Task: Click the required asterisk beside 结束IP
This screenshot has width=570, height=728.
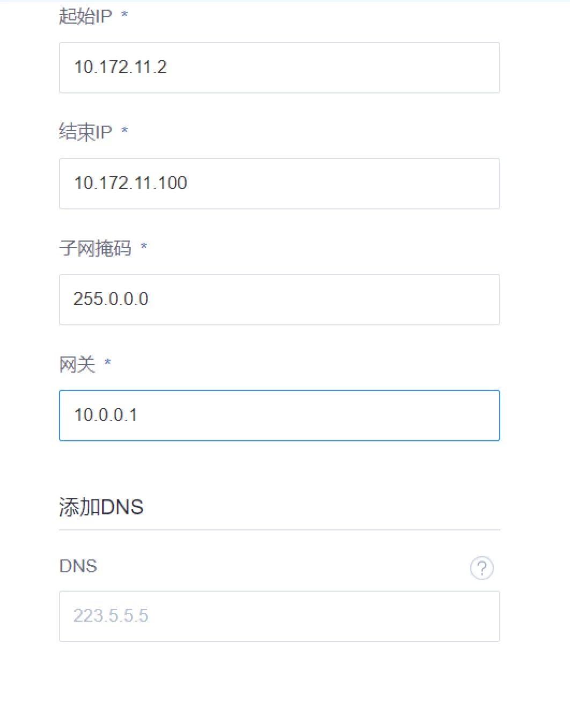Action: coord(125,130)
